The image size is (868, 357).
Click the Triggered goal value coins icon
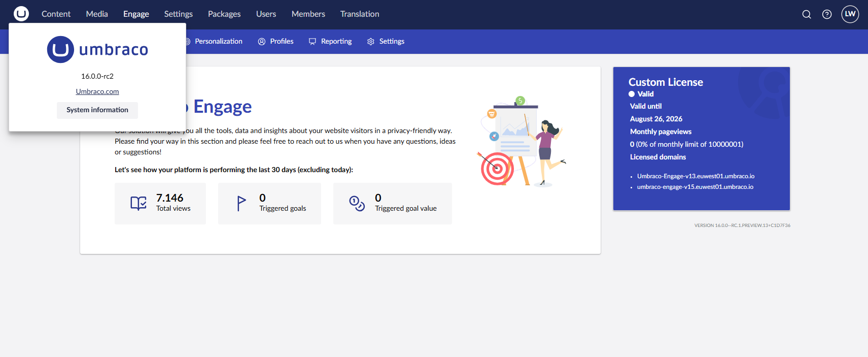point(357,203)
